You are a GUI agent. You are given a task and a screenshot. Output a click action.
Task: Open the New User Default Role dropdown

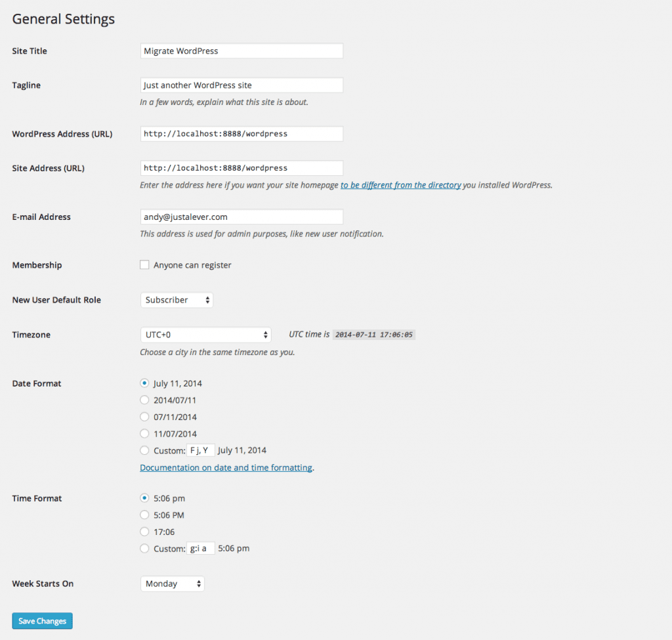tap(177, 299)
